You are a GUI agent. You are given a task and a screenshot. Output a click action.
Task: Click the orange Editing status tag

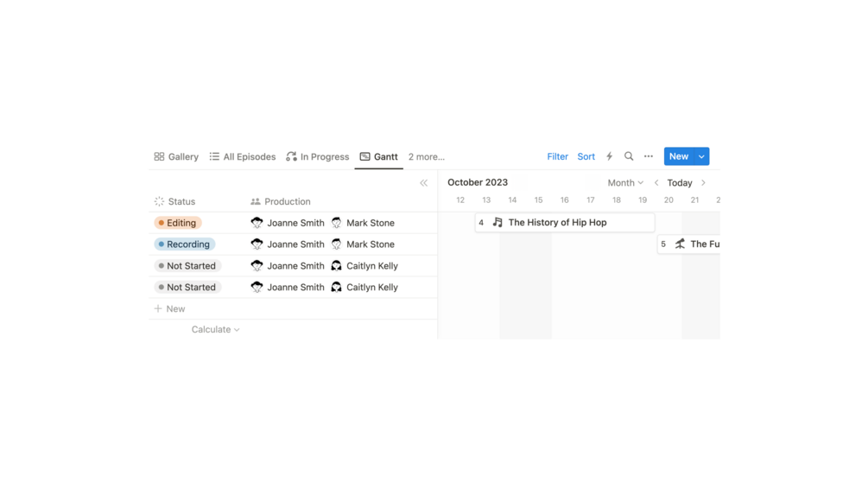[x=178, y=223]
